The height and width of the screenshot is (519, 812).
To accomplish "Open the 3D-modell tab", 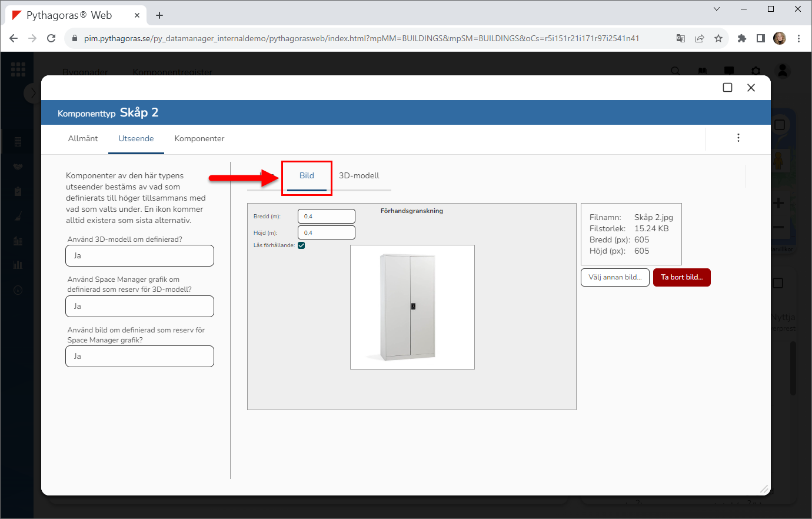I will click(x=359, y=176).
